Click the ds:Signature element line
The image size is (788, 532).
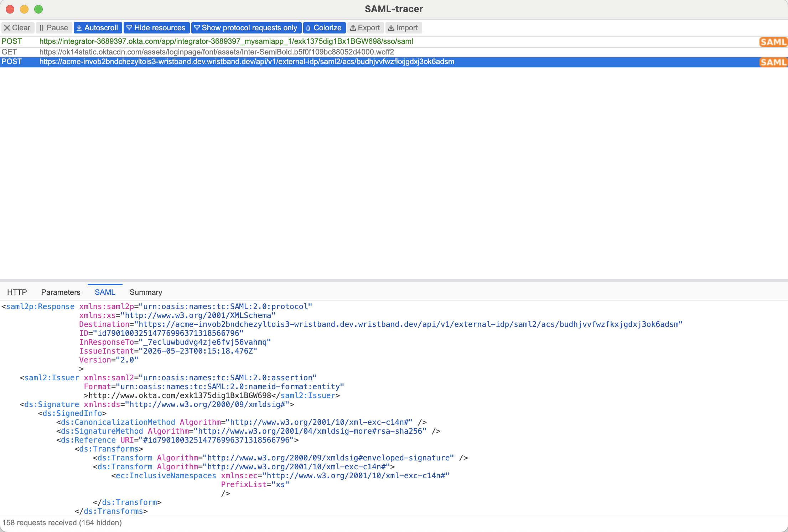coord(157,405)
